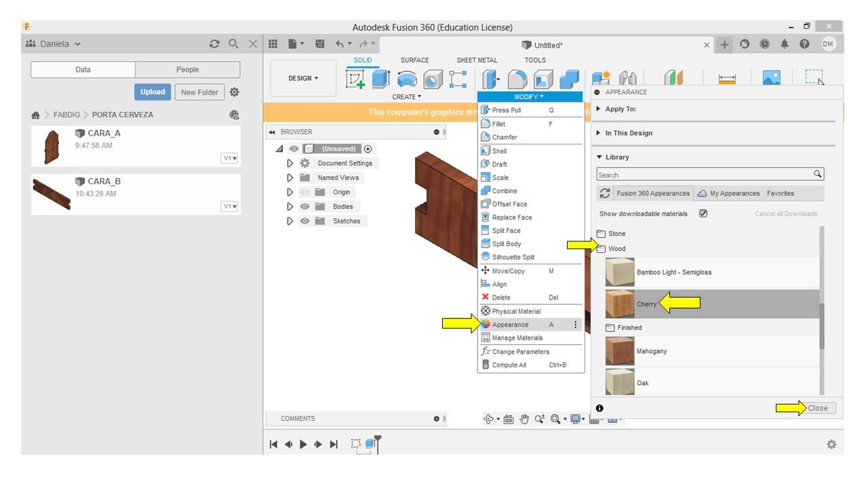Expand Named Views node
The image size is (868, 488).
290,178
